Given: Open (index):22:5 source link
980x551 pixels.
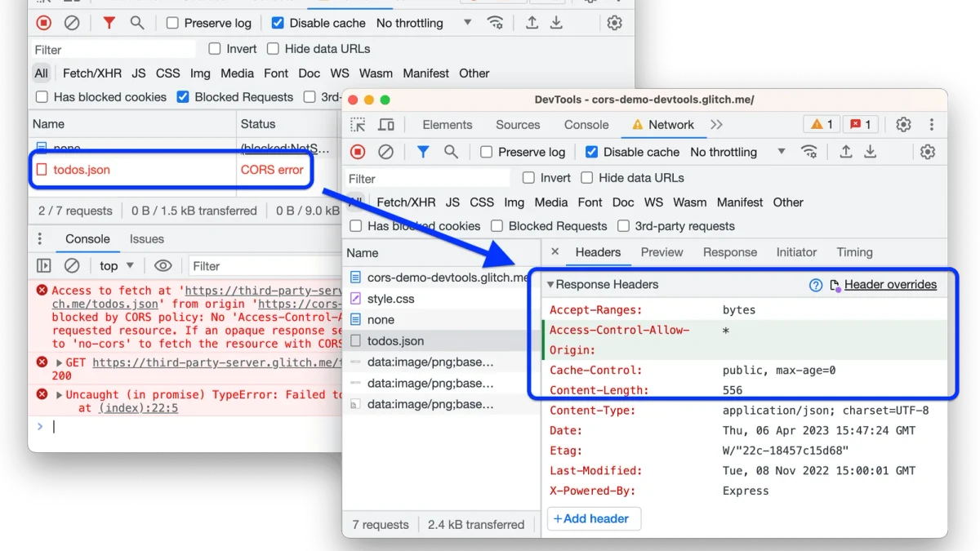Looking at the screenshot, I should pos(138,408).
